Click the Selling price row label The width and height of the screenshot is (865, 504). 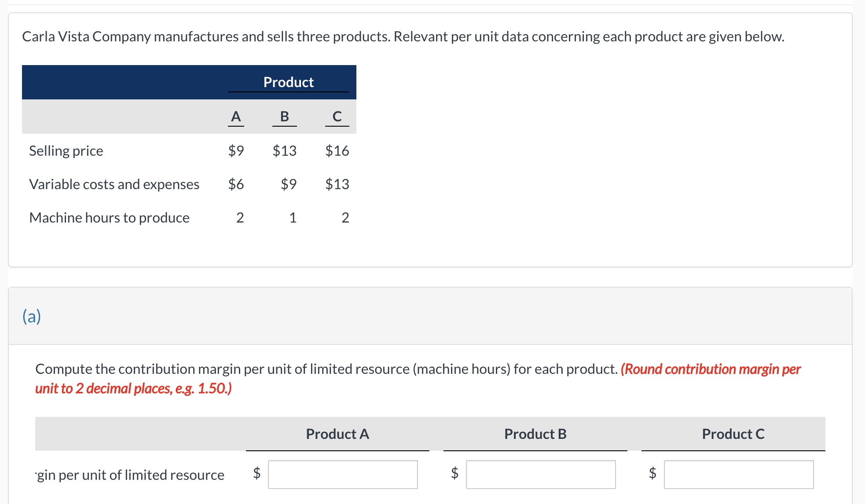click(66, 151)
